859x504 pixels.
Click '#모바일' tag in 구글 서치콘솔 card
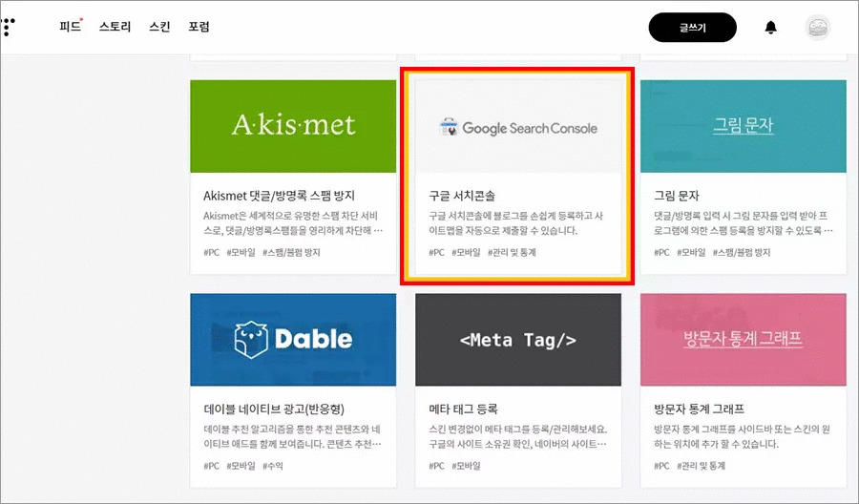coord(466,253)
